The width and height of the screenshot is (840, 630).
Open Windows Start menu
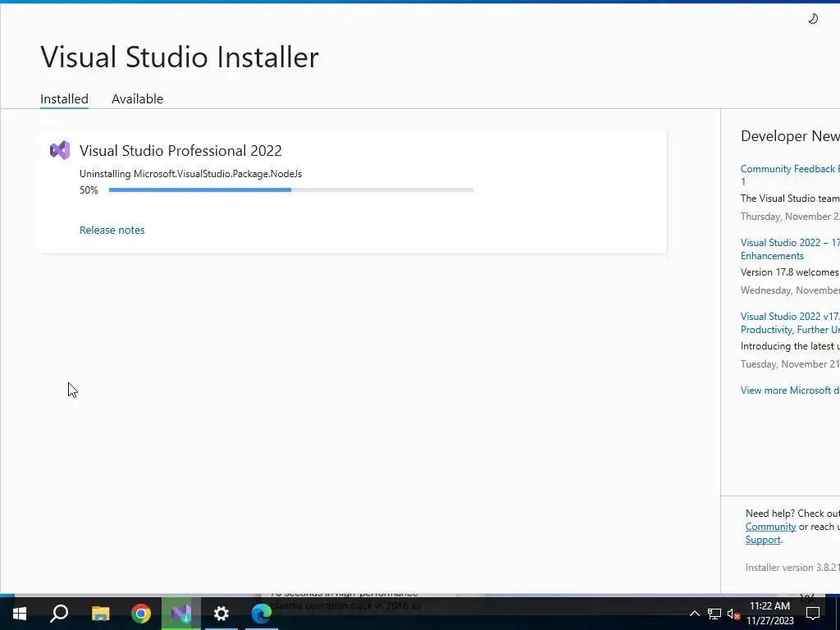click(20, 614)
